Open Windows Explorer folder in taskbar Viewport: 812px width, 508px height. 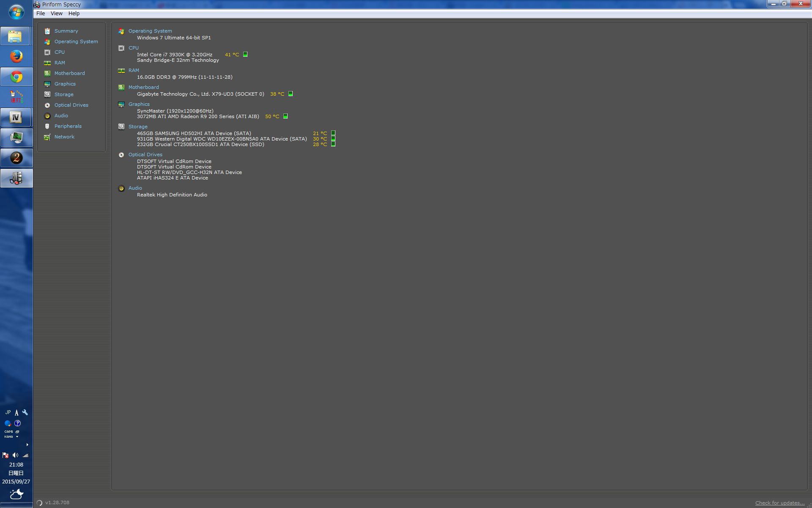click(16, 36)
